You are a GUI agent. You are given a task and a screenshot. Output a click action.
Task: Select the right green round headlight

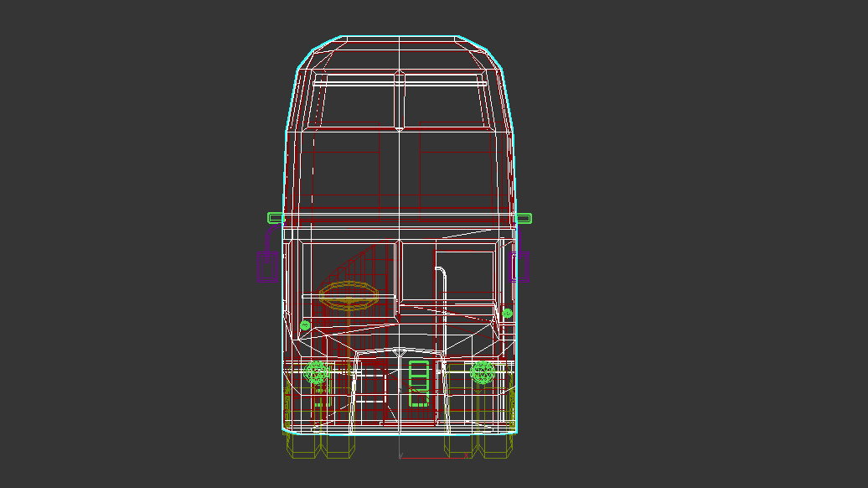coord(482,373)
